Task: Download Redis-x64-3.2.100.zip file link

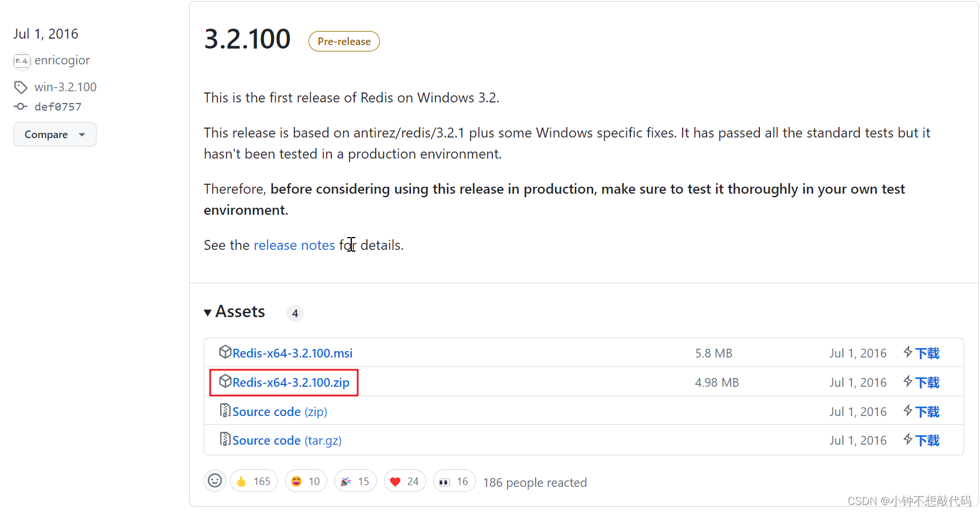Action: coord(291,383)
